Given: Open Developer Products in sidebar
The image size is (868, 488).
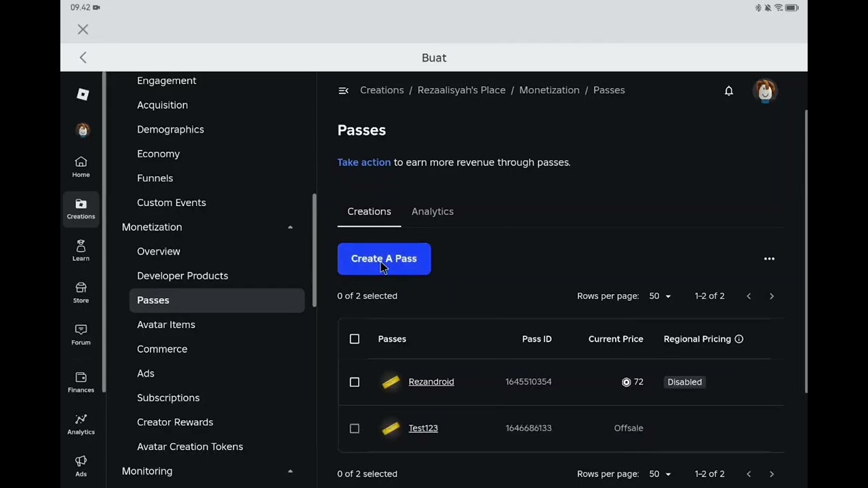Looking at the screenshot, I should (x=182, y=276).
